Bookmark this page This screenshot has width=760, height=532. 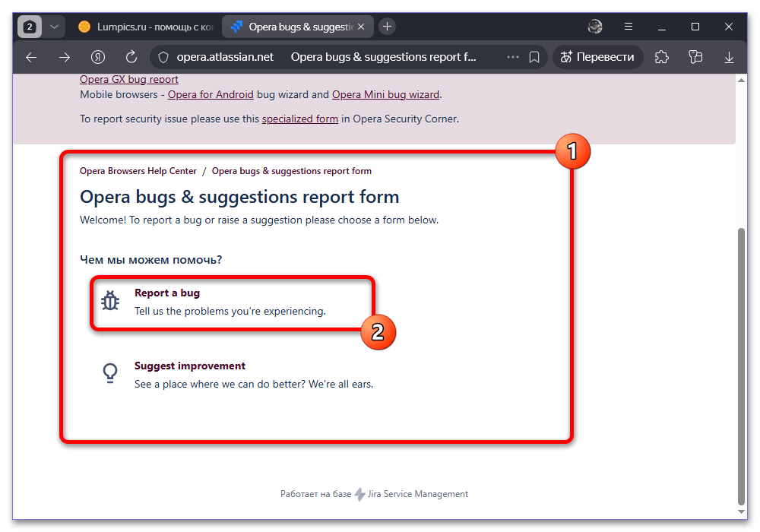coord(534,57)
